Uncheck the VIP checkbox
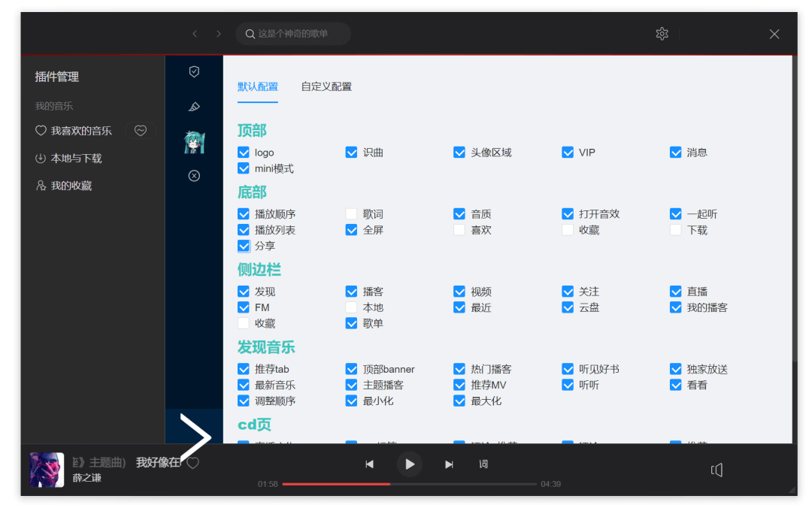The height and width of the screenshot is (508, 812). (x=568, y=153)
